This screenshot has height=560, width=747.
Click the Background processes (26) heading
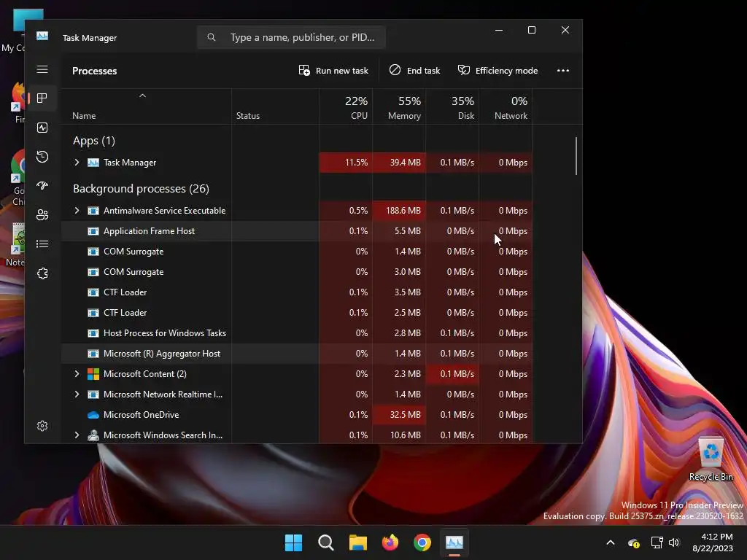[x=141, y=189]
